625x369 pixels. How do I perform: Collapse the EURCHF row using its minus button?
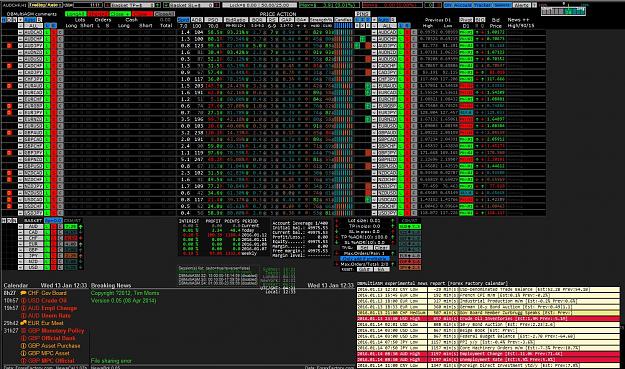(20, 99)
